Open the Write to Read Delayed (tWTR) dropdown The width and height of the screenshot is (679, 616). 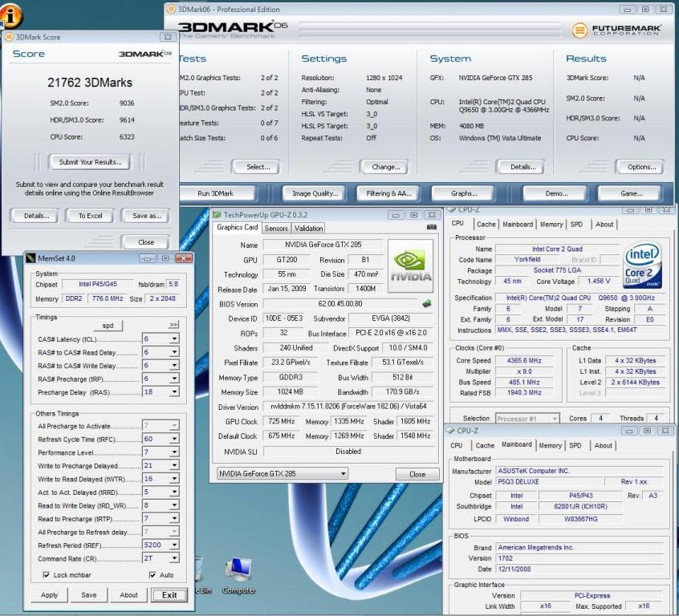(174, 478)
